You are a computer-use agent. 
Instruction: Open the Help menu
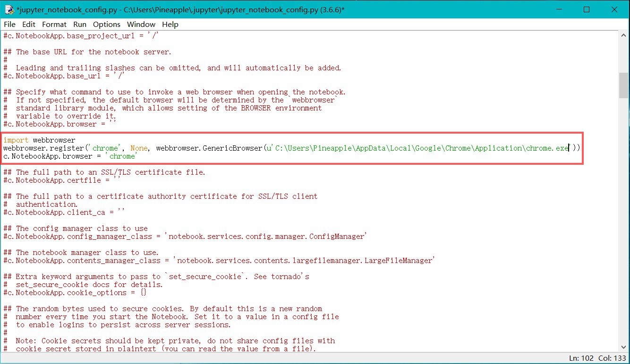click(x=170, y=24)
